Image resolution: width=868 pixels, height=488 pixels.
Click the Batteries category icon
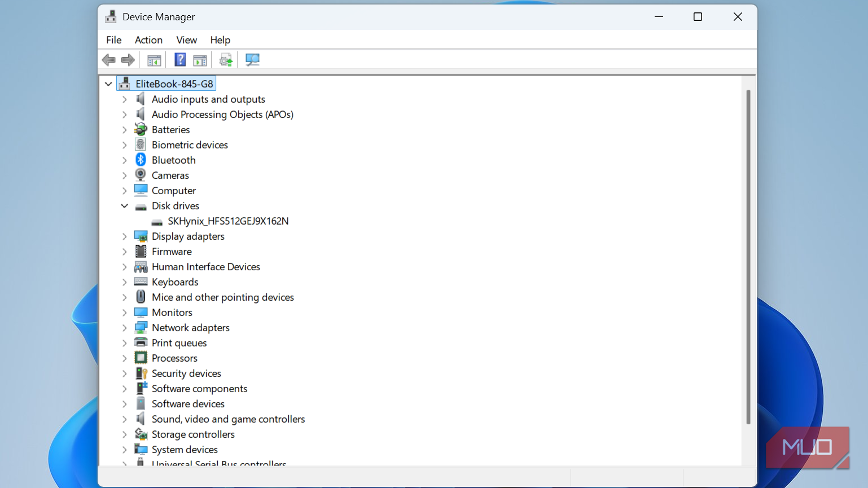coord(141,130)
